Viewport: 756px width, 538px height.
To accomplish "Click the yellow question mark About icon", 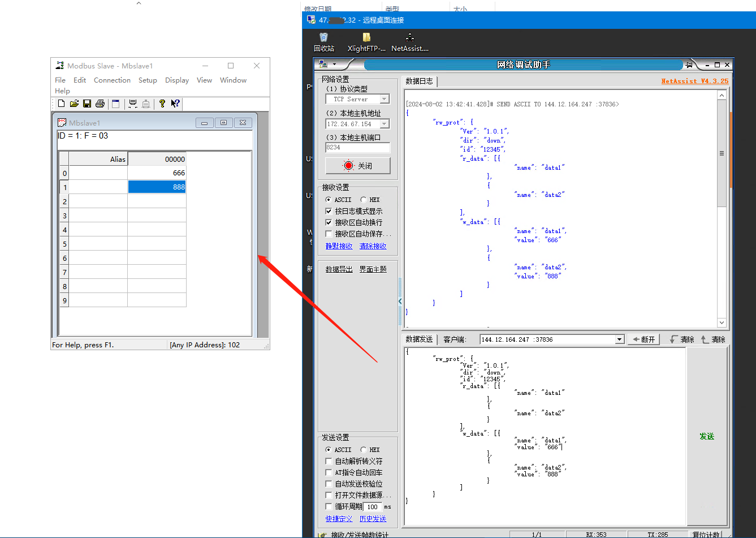I will [x=162, y=104].
